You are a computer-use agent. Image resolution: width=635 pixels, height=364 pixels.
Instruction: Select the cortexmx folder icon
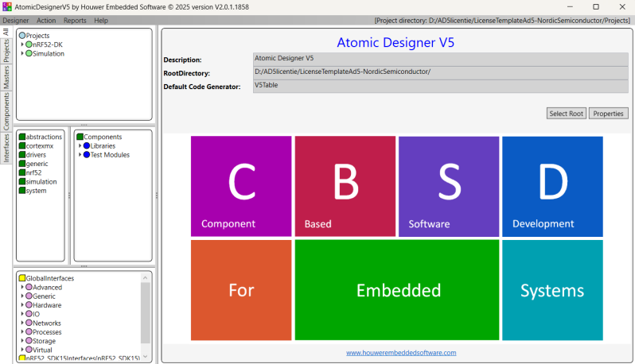21,146
